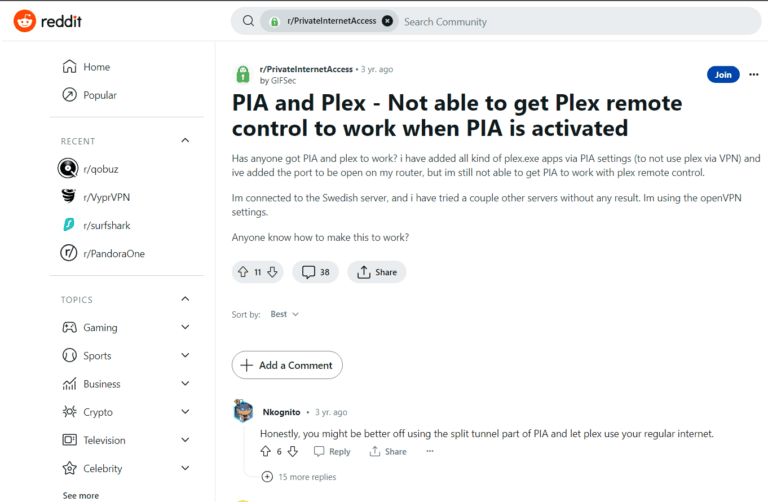Image resolution: width=768 pixels, height=502 pixels.
Task: Upvote Nkognito's comment
Action: pos(265,451)
